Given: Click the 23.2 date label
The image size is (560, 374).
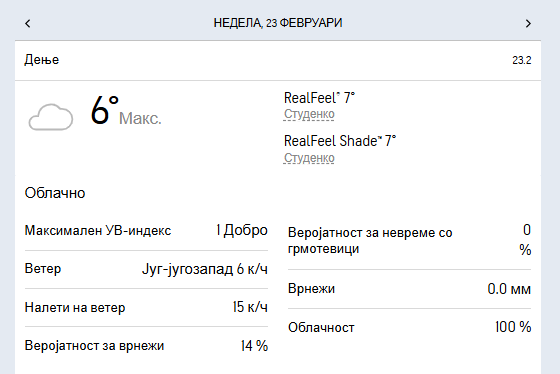Looking at the screenshot, I should click(x=521, y=60).
